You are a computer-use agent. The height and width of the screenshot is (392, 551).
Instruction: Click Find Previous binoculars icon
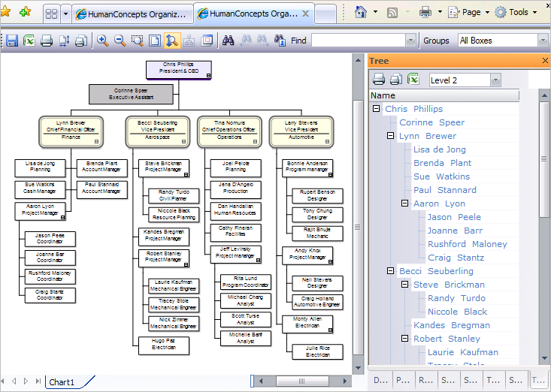[x=246, y=41]
